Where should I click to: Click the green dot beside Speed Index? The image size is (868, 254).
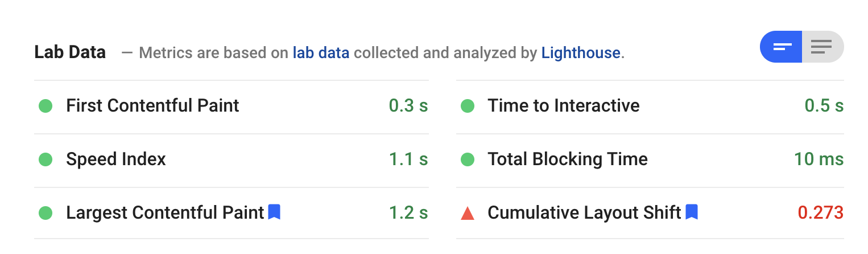46,159
